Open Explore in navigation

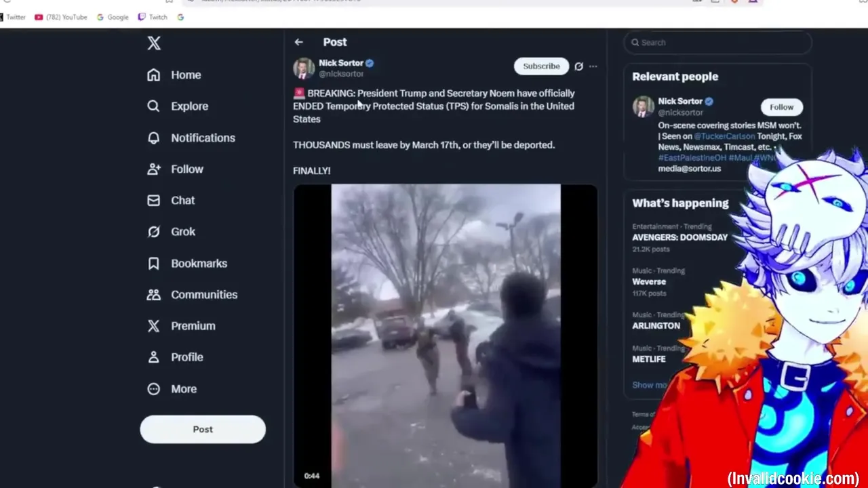coord(178,106)
